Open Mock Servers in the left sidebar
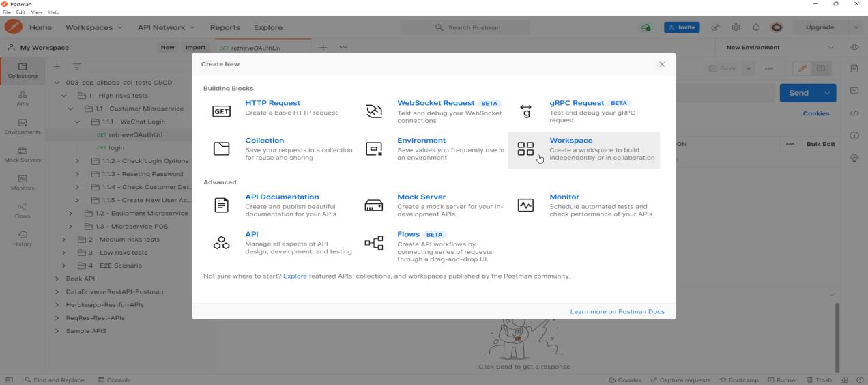Image resolution: width=868 pixels, height=385 pixels. (x=23, y=154)
